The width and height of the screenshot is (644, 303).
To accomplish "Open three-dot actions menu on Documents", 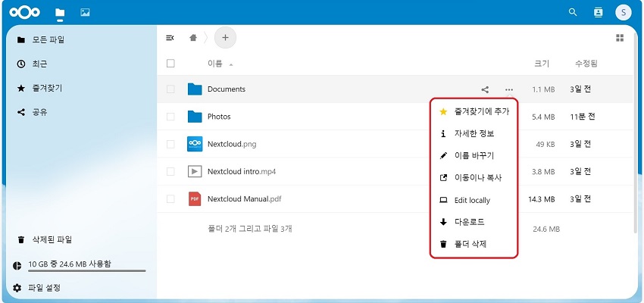I will click(509, 89).
